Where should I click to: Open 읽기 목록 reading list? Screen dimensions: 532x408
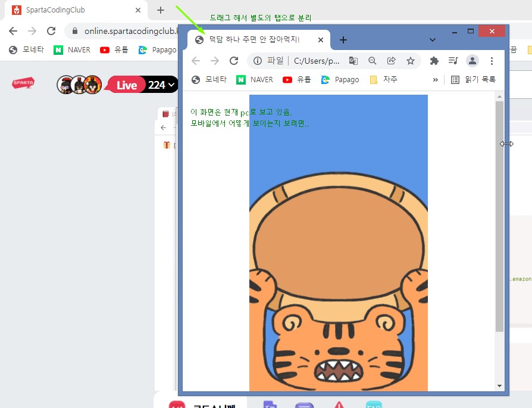[x=473, y=80]
